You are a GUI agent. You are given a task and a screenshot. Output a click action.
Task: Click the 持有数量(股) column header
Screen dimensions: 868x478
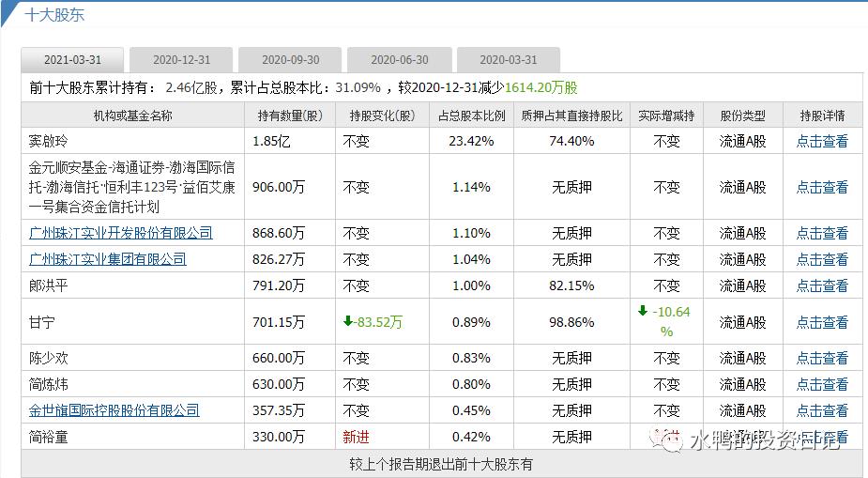[x=290, y=116]
